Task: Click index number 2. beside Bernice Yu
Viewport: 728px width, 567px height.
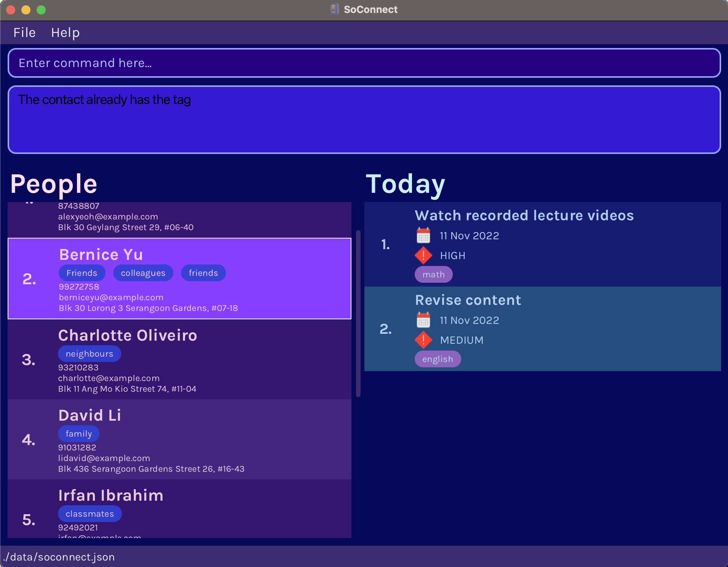Action: point(29,279)
